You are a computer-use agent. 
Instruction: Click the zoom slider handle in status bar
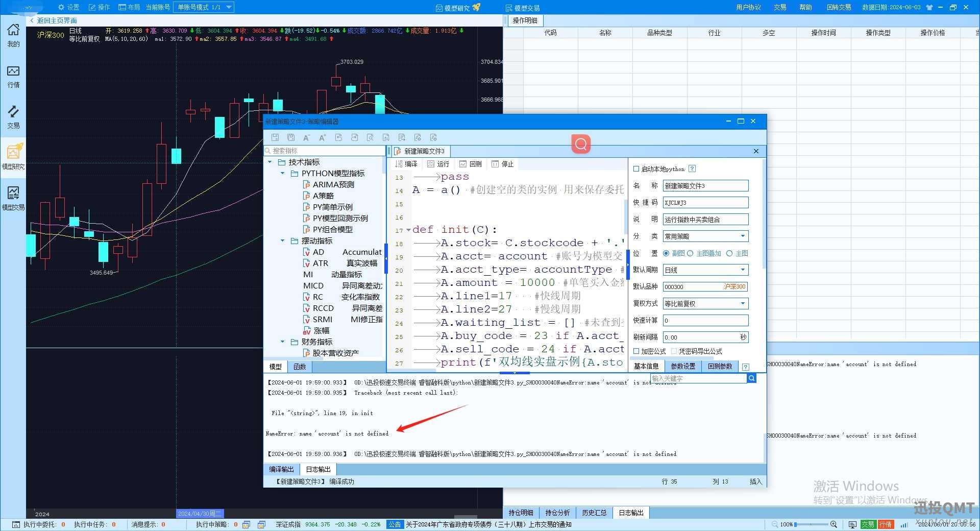(796, 524)
